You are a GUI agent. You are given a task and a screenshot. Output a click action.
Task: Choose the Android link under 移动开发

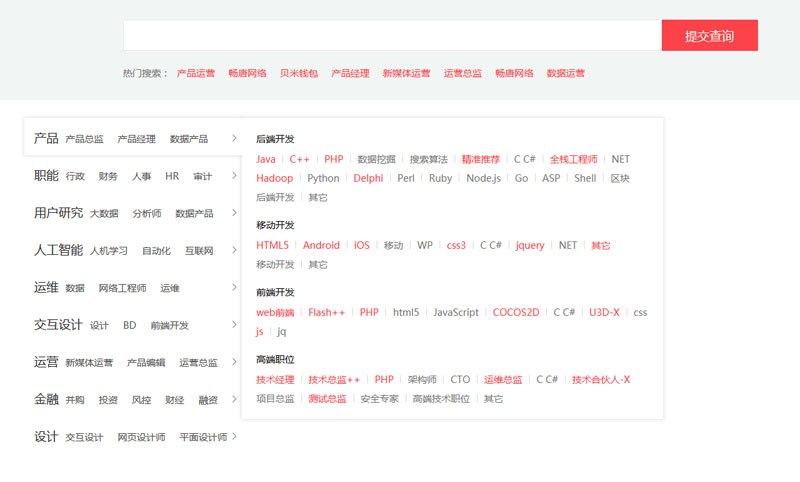321,245
